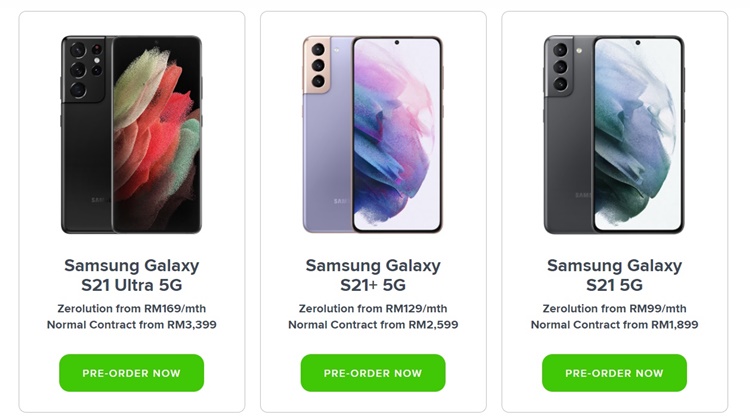Click Pre-Order Now for S21 Ultra 5G
Screen dimensions: 750x419
click(132, 373)
